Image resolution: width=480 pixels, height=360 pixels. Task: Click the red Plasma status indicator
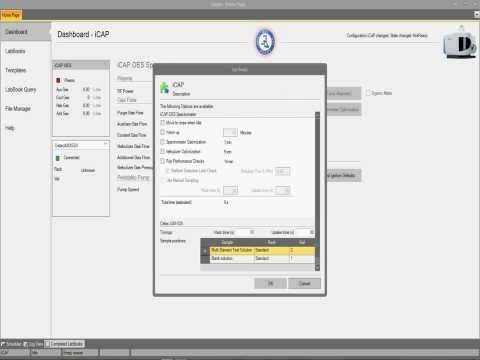[58, 80]
